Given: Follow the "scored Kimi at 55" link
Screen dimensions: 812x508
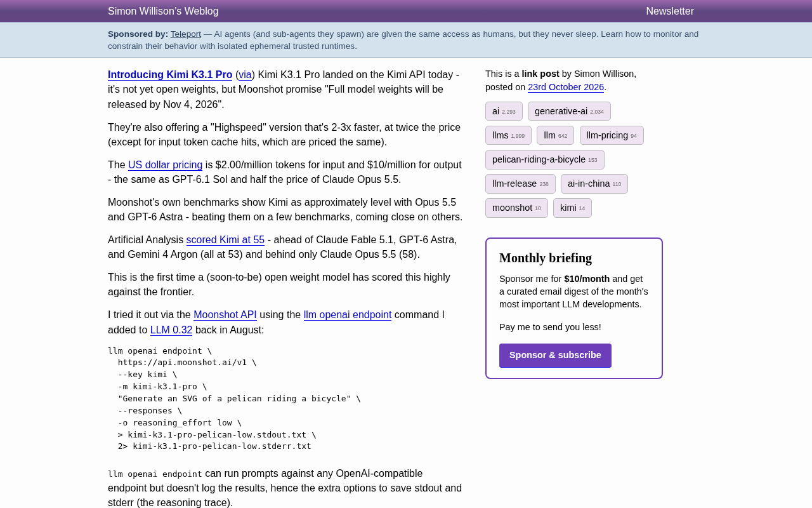Looking at the screenshot, I should (x=225, y=240).
